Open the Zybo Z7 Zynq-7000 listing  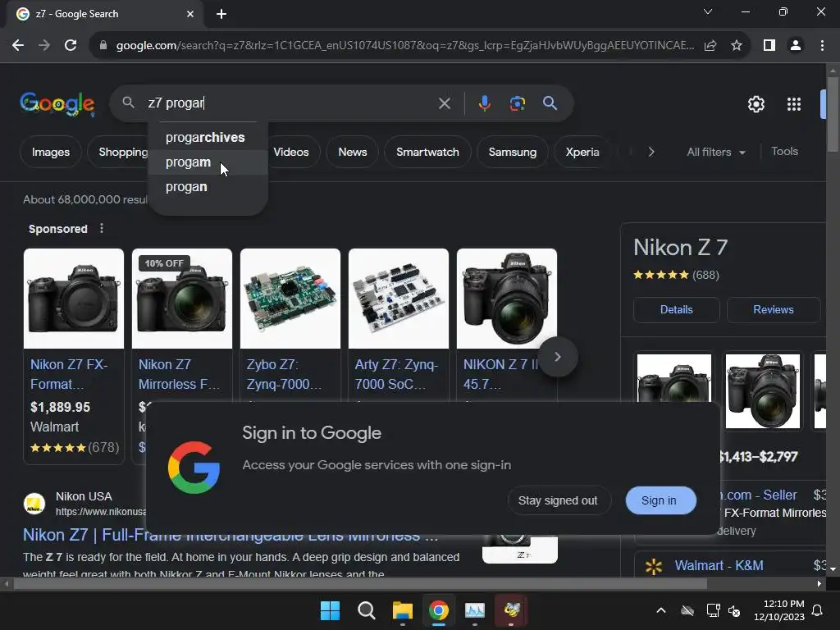click(284, 374)
